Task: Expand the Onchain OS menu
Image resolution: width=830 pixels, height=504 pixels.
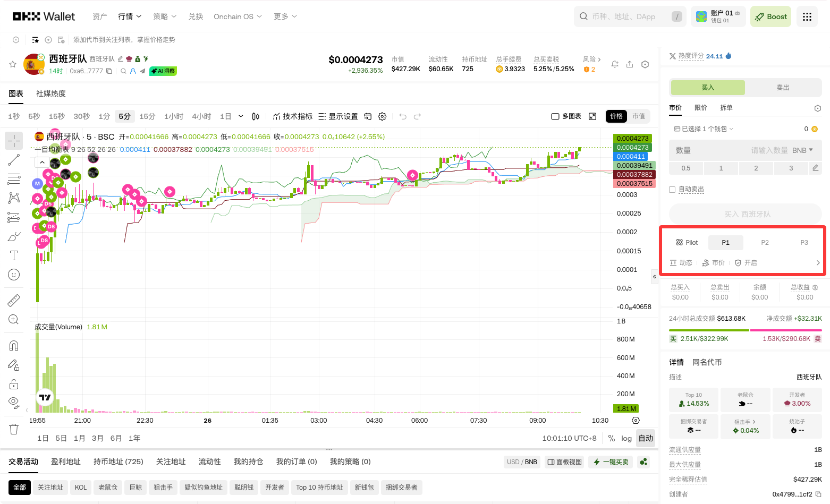Action: click(x=238, y=16)
